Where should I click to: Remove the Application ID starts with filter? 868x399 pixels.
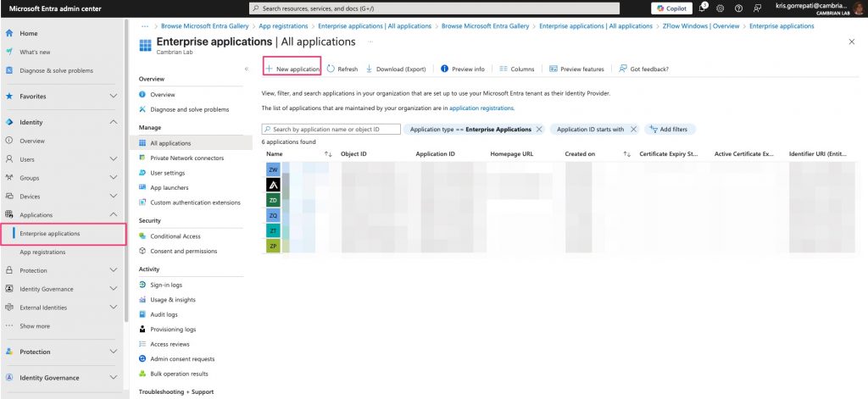633,130
